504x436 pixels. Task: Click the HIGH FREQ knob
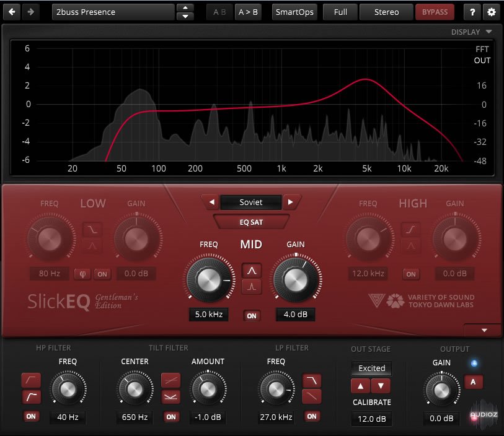tap(368, 239)
